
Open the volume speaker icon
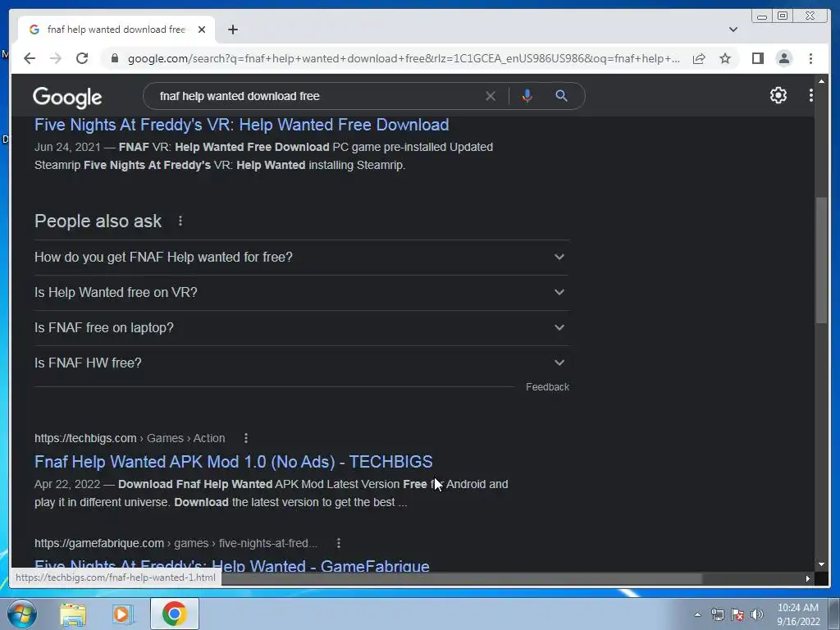click(x=756, y=614)
